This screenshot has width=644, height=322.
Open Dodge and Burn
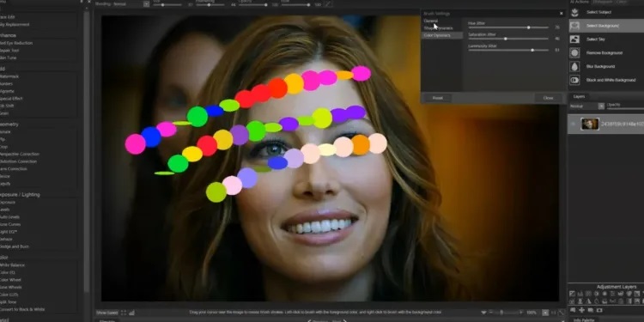click(x=14, y=246)
